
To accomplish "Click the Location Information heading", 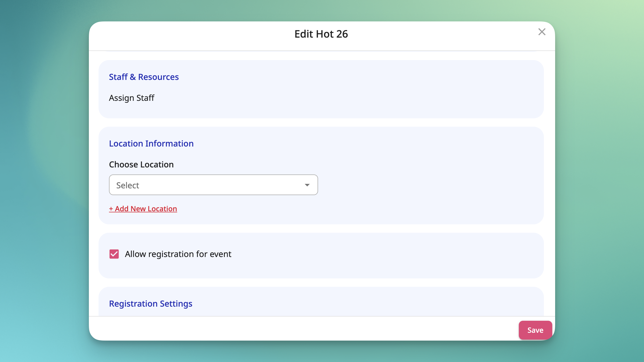I will tap(151, 144).
